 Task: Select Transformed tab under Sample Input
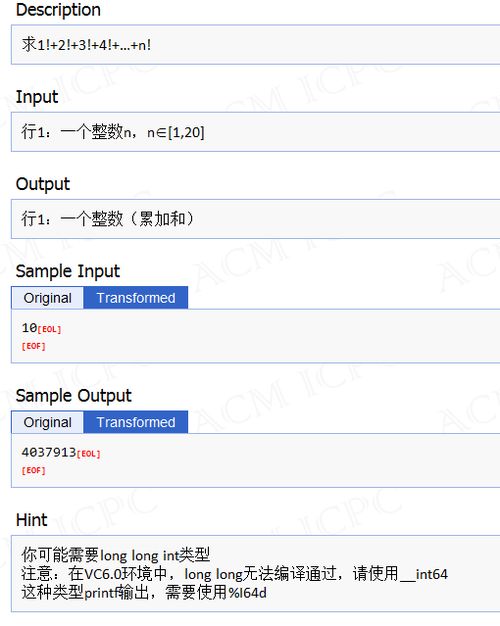tap(136, 298)
